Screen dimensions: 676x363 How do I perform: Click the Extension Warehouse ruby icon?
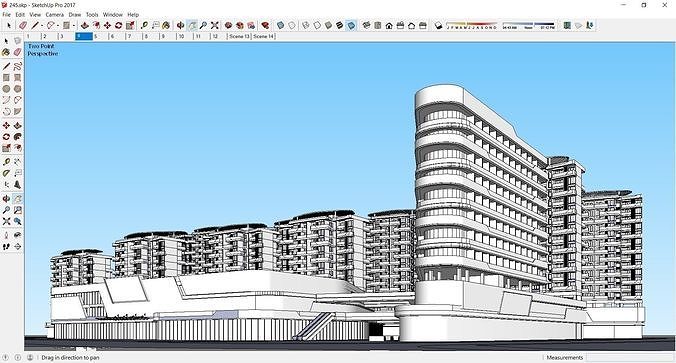coord(265,25)
